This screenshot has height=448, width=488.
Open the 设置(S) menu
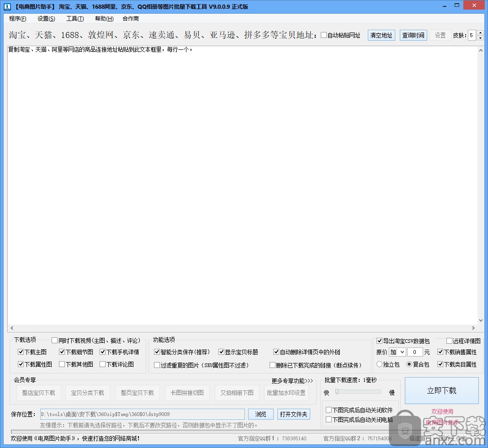[46, 19]
